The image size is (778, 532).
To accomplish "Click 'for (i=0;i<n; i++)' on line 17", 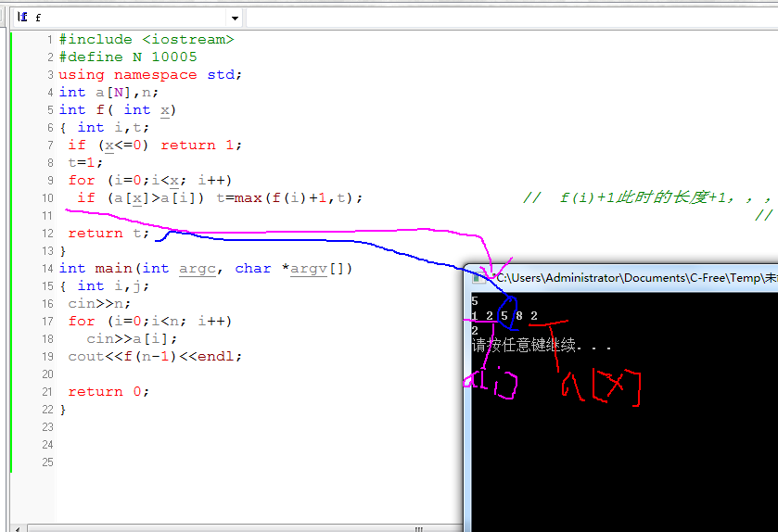I will [150, 322].
